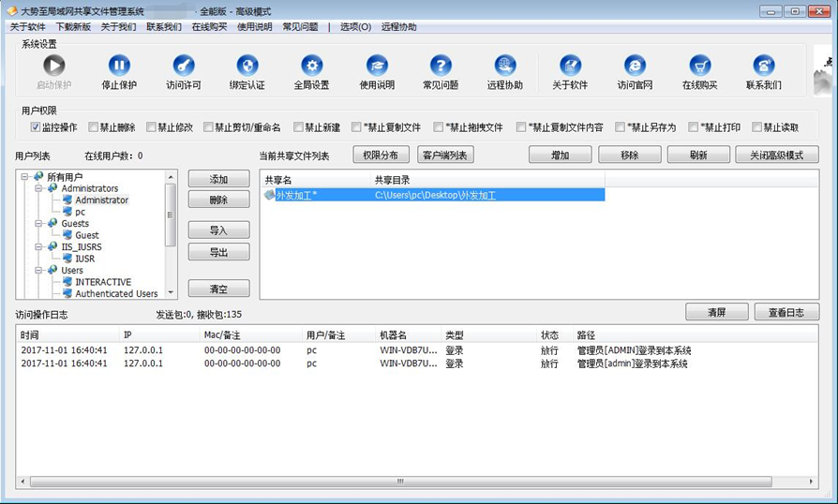This screenshot has height=504, width=838.
Task: Click 导出 button
Action: [218, 252]
